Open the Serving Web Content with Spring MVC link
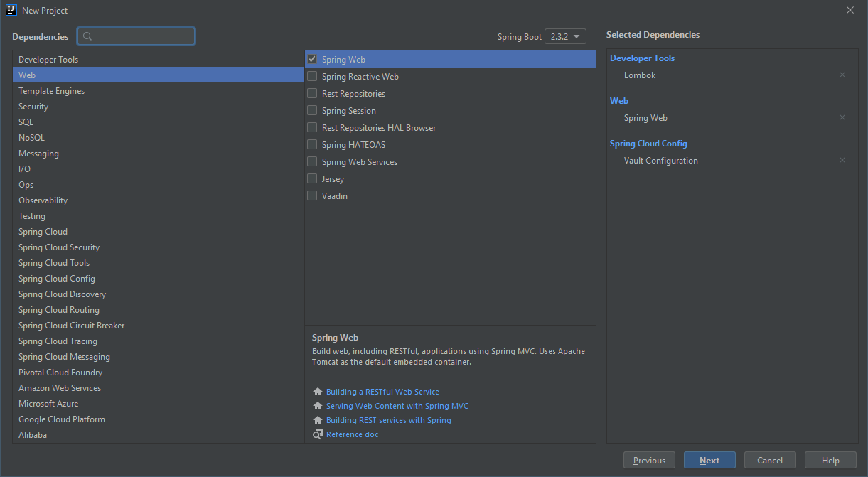The height and width of the screenshot is (477, 868). [x=397, y=406]
